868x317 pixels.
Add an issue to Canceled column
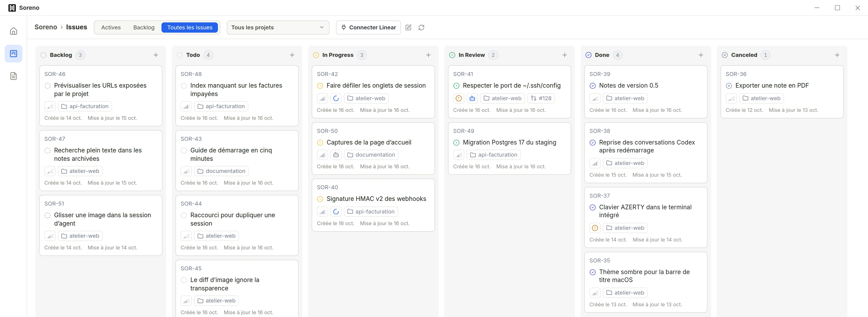pyautogui.click(x=837, y=55)
